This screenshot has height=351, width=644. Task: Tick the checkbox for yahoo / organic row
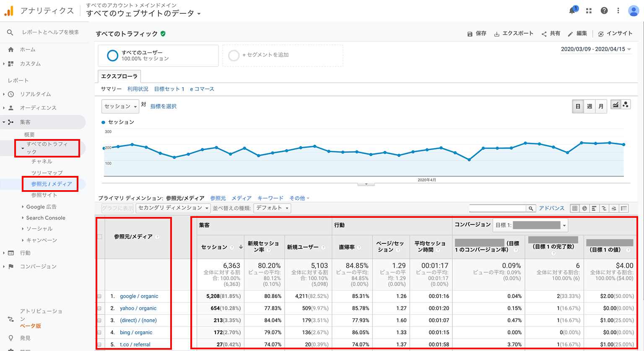click(100, 308)
